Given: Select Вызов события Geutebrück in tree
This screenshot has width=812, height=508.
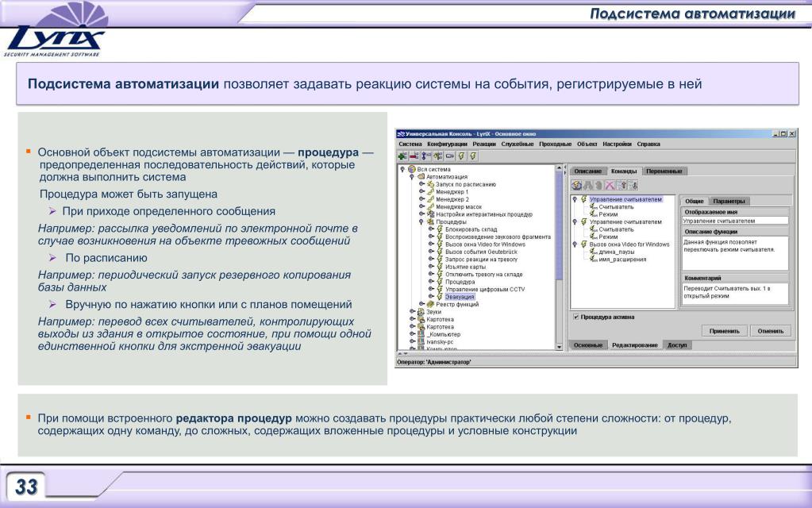Looking at the screenshot, I should coord(481,252).
